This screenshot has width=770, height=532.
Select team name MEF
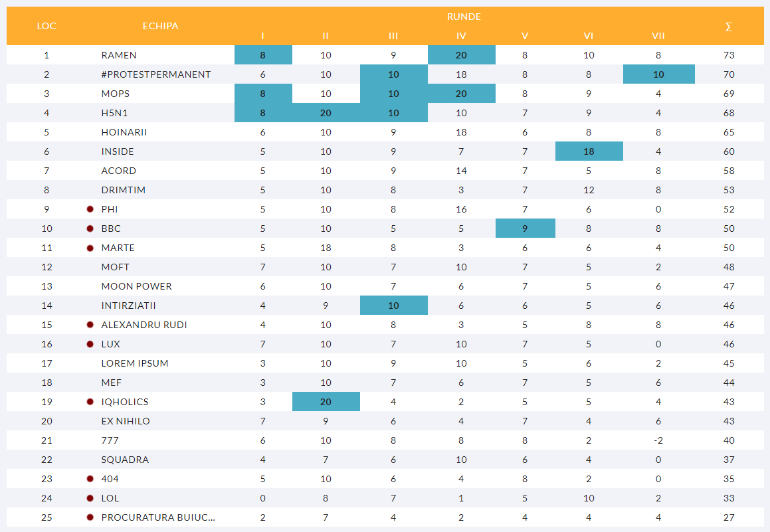pyautogui.click(x=112, y=383)
